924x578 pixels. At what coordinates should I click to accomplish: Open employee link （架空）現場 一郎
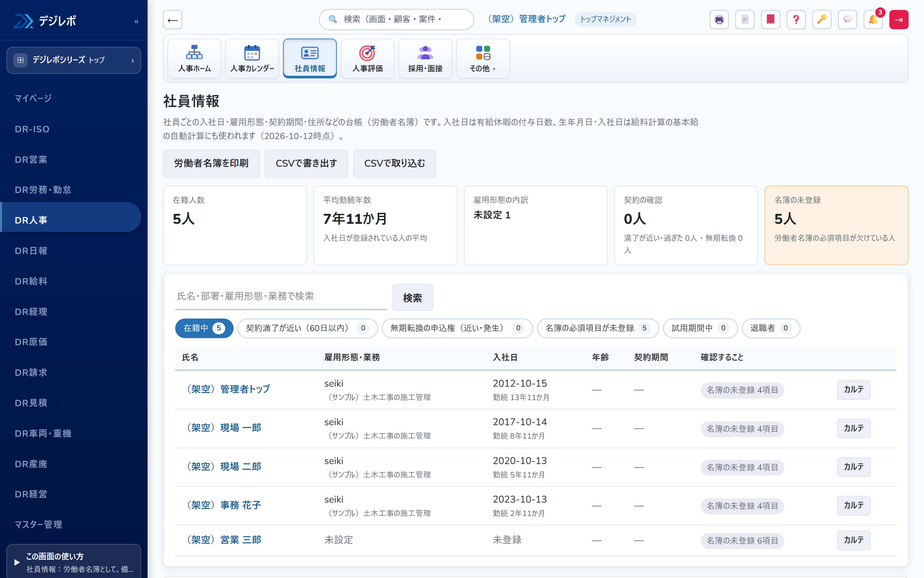(222, 428)
